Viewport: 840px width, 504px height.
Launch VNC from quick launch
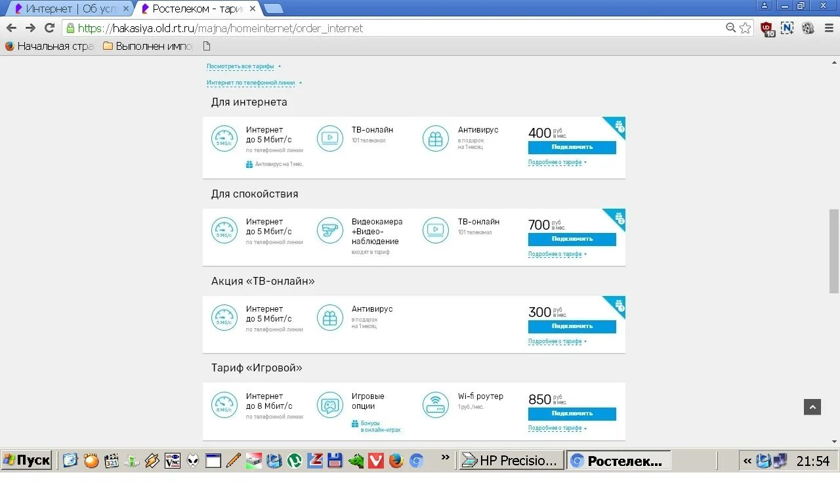click(173, 461)
